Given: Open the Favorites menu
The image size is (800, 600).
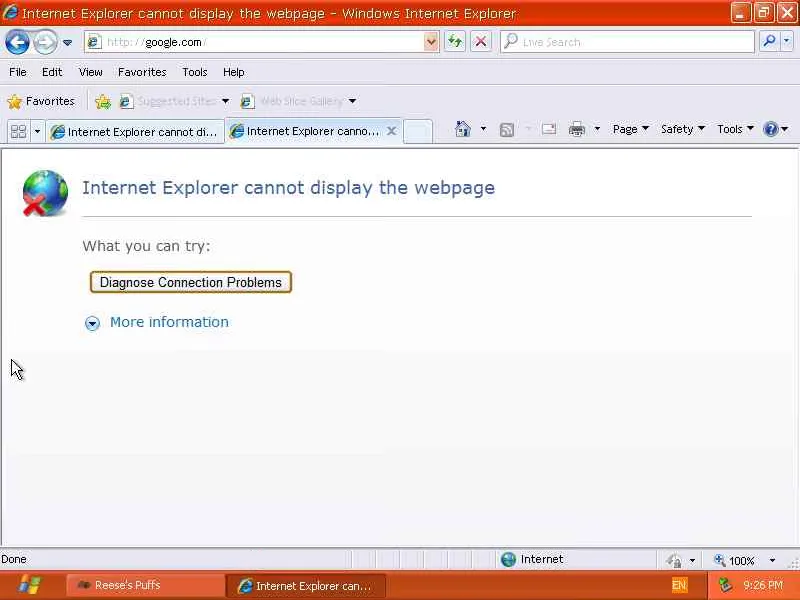Looking at the screenshot, I should (x=142, y=72).
